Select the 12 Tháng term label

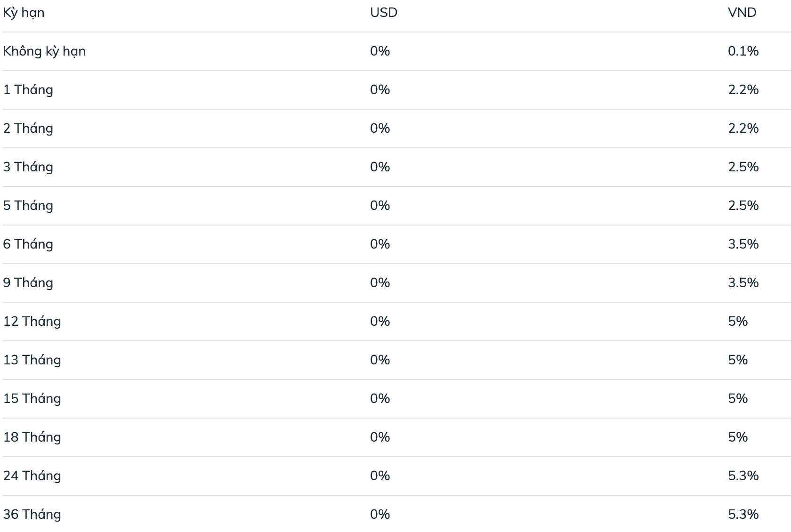click(32, 322)
